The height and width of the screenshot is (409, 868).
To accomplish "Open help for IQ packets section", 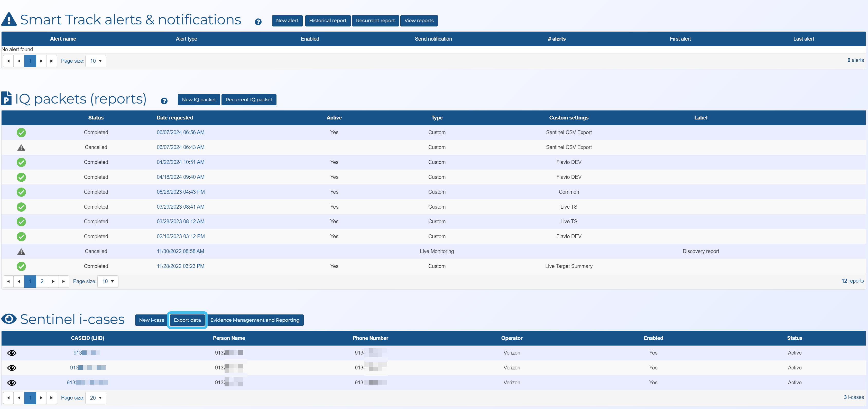I will 164,101.
